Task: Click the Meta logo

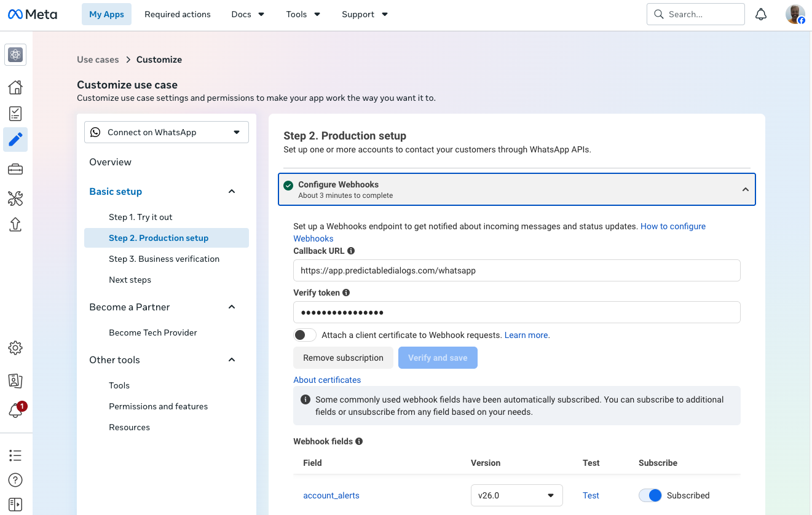Action: (33, 14)
